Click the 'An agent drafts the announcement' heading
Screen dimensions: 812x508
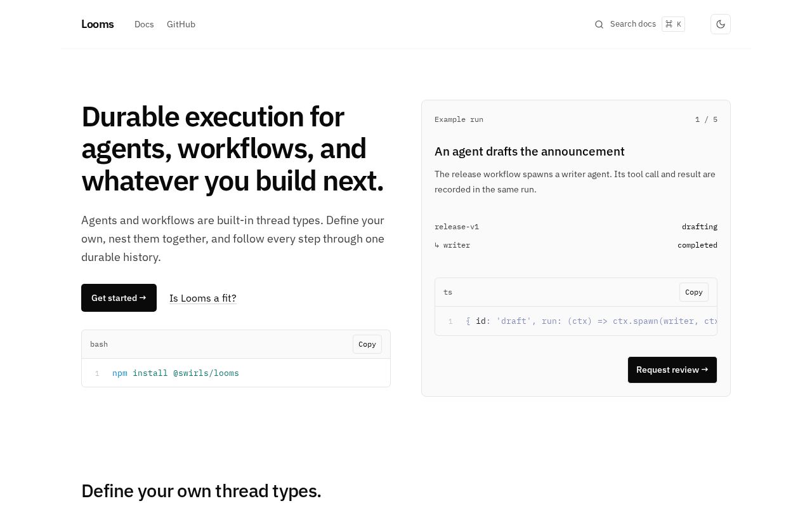tap(530, 151)
